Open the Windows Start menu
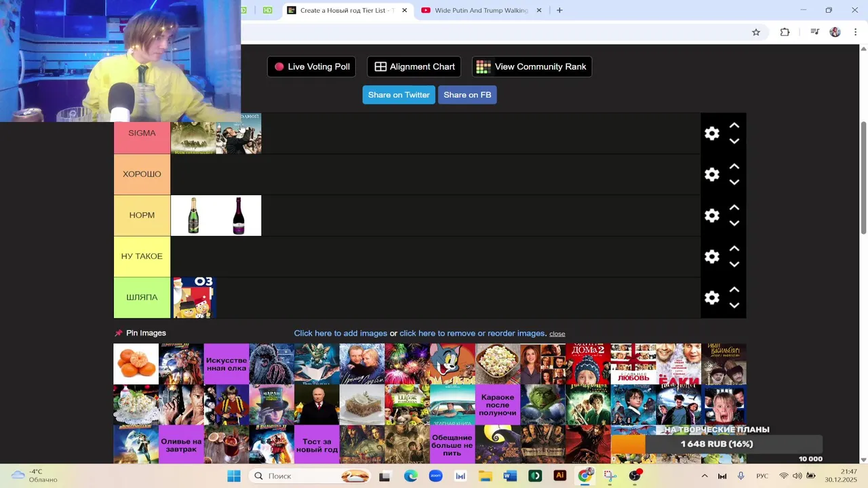This screenshot has height=488, width=868. tap(233, 476)
